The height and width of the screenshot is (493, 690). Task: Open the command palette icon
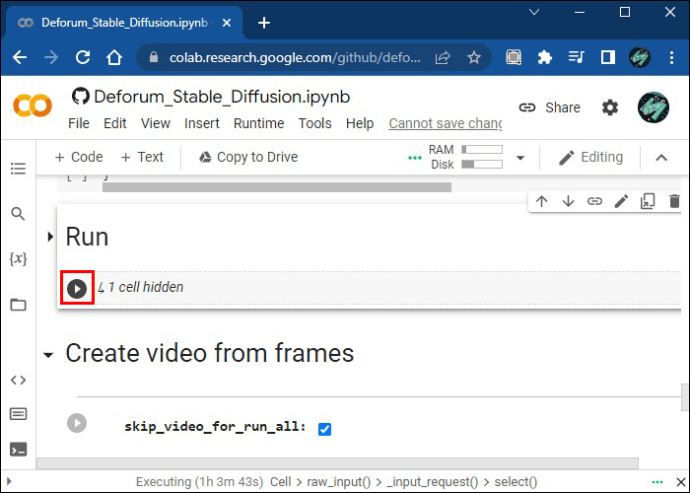(x=18, y=414)
